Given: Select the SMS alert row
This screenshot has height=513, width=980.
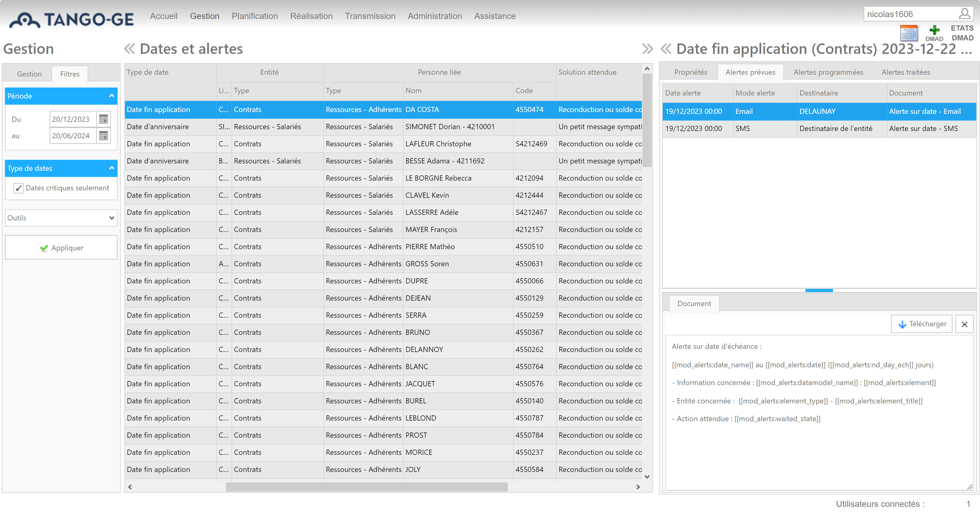Looking at the screenshot, I should coord(819,129).
